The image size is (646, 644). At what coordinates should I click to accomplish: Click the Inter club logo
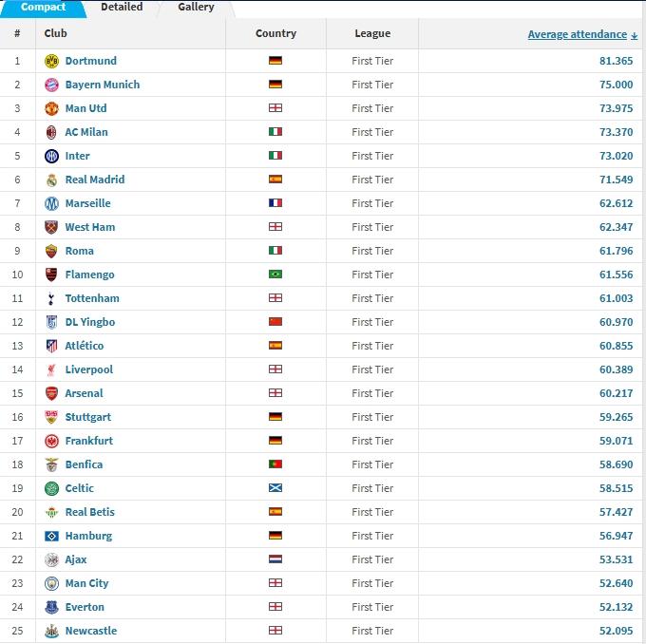pyautogui.click(x=51, y=156)
